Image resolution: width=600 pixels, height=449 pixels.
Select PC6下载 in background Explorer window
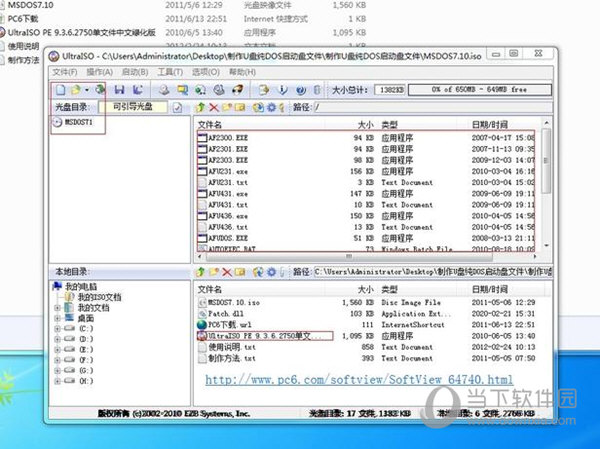(23, 19)
